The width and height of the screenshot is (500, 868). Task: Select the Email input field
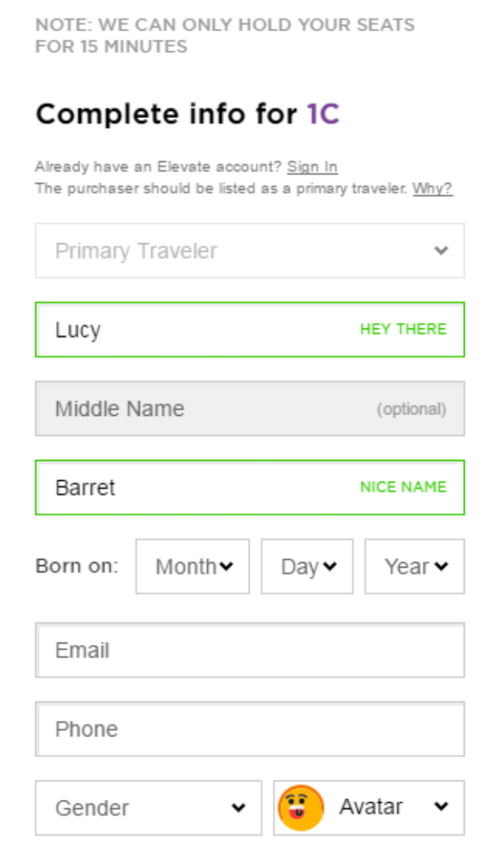pyautogui.click(x=250, y=650)
